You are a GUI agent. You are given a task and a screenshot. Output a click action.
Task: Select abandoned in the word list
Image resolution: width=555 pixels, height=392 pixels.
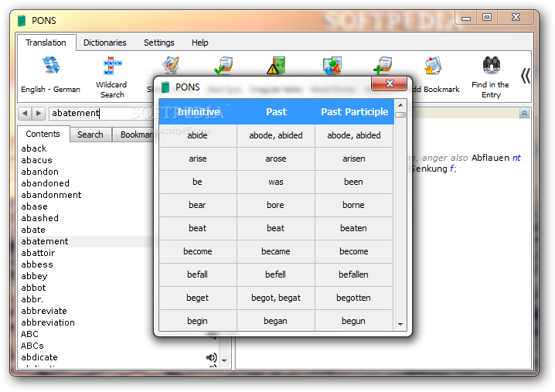pos(45,183)
